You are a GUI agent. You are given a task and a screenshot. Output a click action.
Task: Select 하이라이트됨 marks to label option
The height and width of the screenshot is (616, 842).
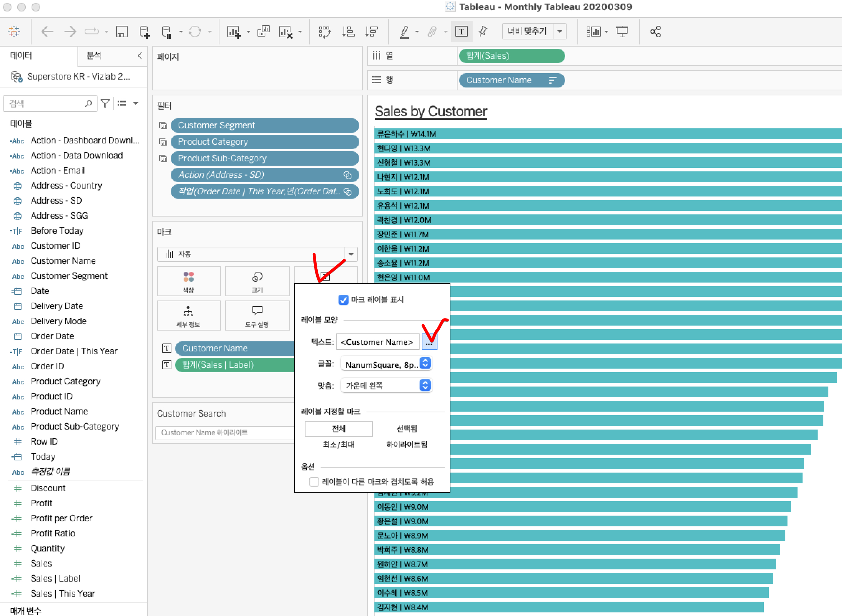point(407,445)
